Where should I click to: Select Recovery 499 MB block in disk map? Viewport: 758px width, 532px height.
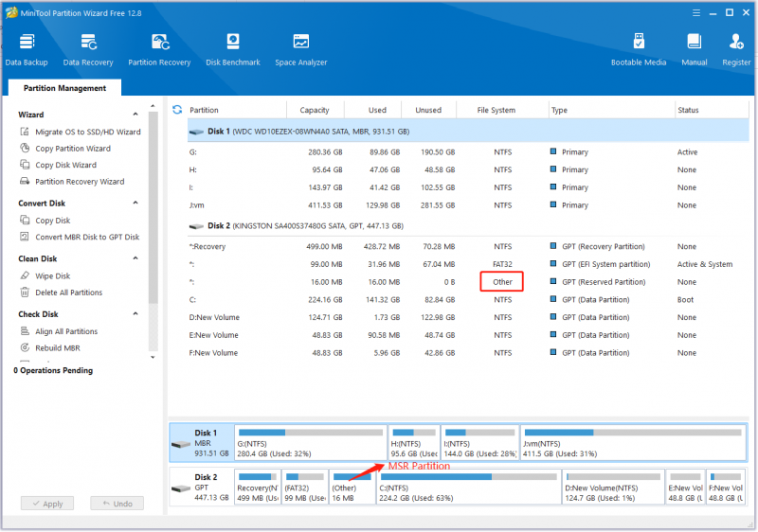tap(258, 488)
